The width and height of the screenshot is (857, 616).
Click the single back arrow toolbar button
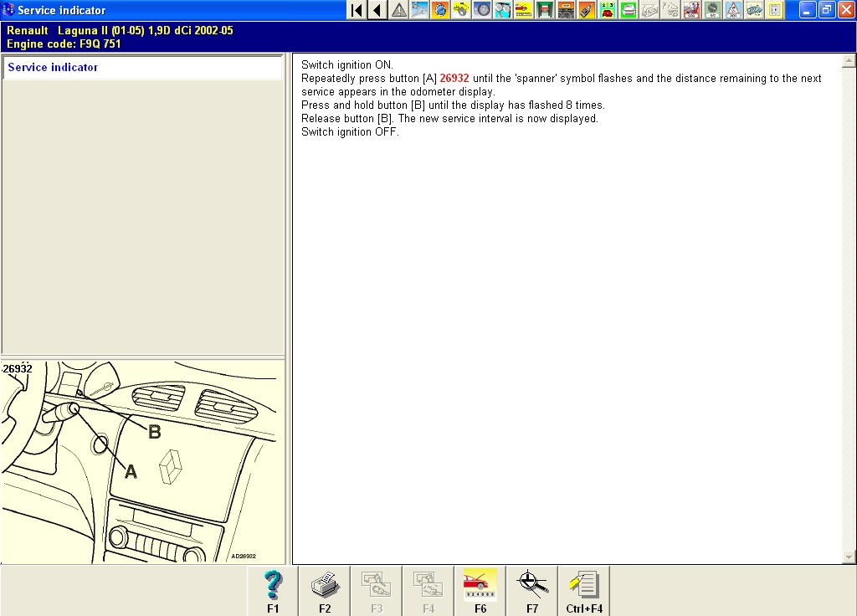(377, 10)
